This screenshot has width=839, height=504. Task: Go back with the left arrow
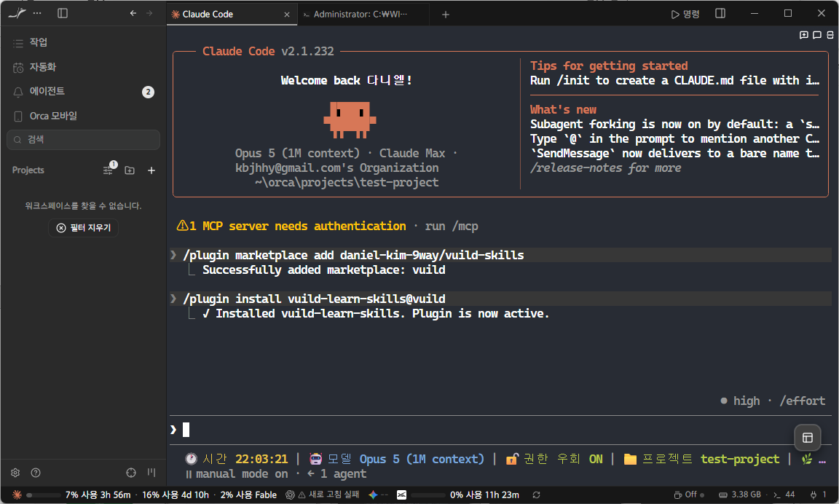pos(133,13)
